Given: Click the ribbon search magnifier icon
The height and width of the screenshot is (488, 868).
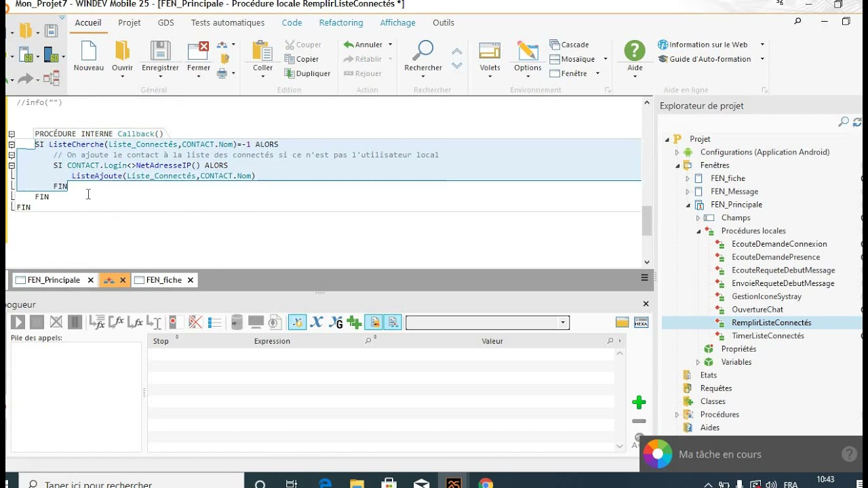Looking at the screenshot, I should tap(797, 22).
